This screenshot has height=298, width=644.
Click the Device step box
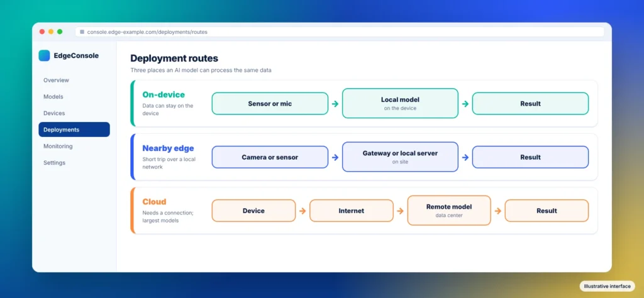(253, 211)
